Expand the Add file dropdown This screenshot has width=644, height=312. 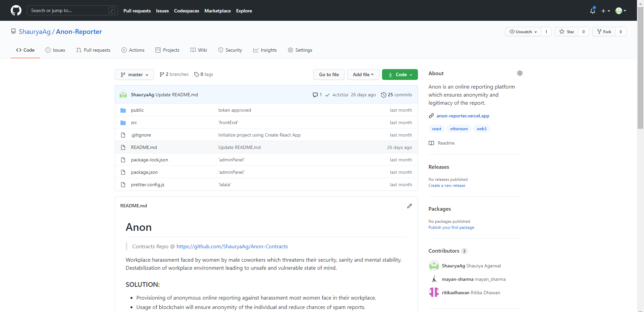click(x=363, y=74)
